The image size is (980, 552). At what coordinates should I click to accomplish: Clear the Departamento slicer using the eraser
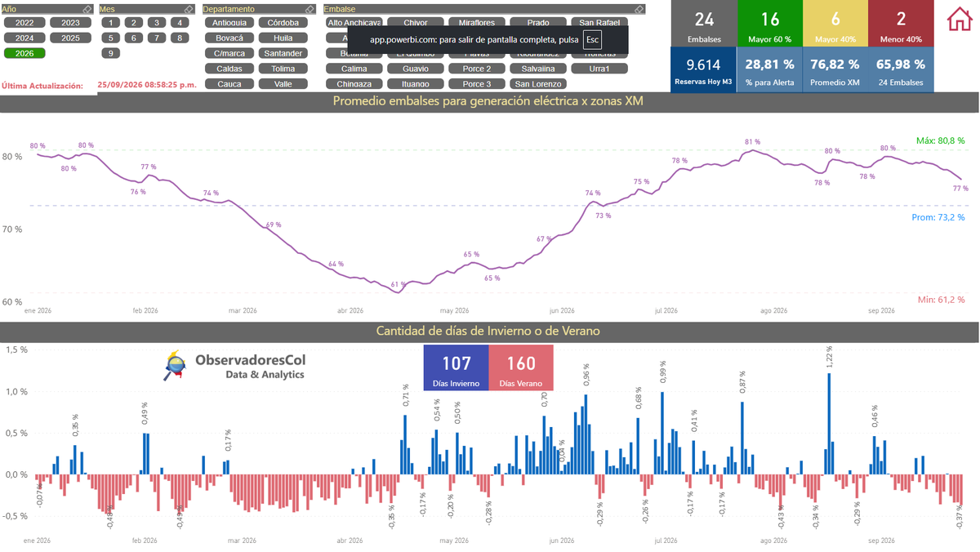[309, 9]
